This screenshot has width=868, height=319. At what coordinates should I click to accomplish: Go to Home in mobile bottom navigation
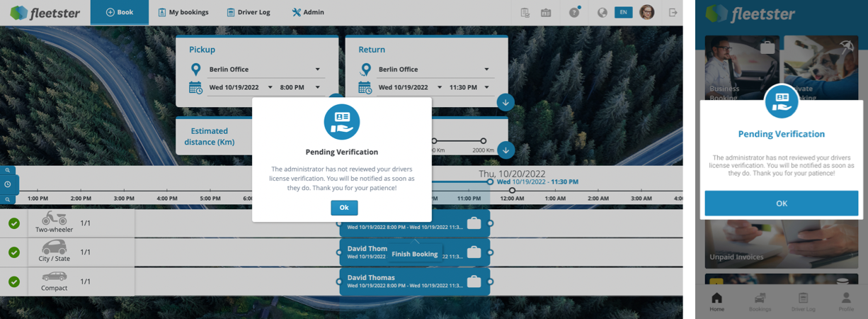pyautogui.click(x=716, y=302)
